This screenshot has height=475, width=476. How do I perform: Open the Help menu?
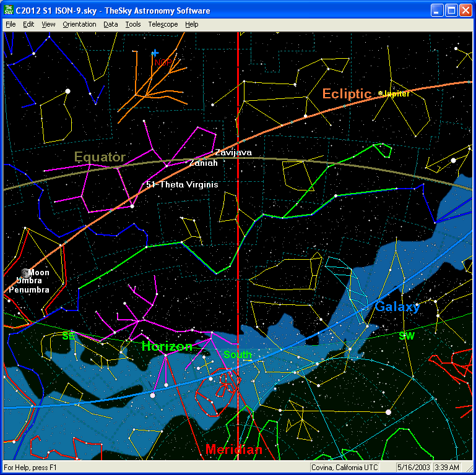click(192, 24)
